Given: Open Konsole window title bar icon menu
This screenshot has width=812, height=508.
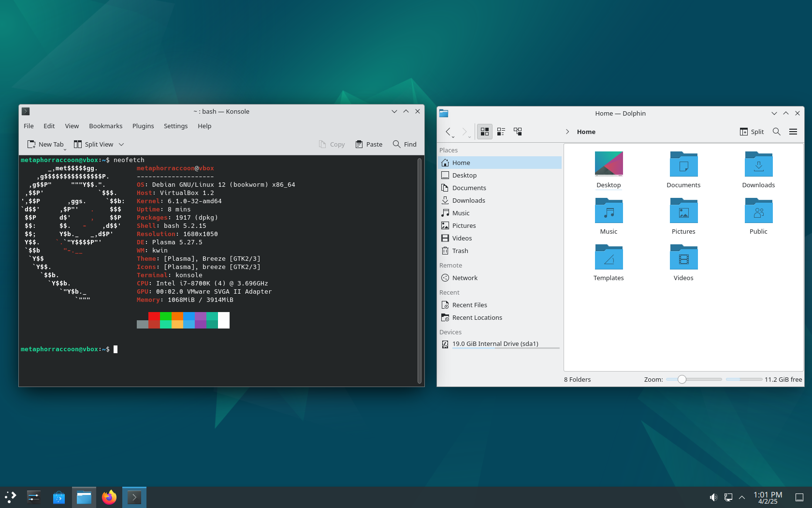Looking at the screenshot, I should coord(26,111).
